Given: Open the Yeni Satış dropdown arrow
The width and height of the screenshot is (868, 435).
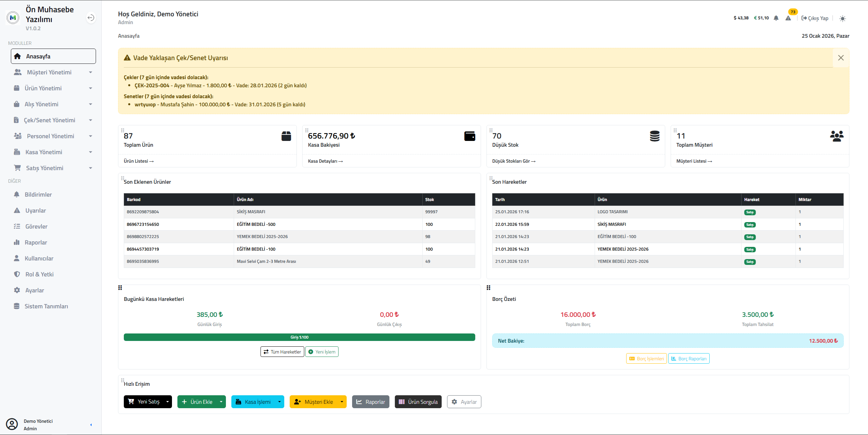Looking at the screenshot, I should coord(168,402).
